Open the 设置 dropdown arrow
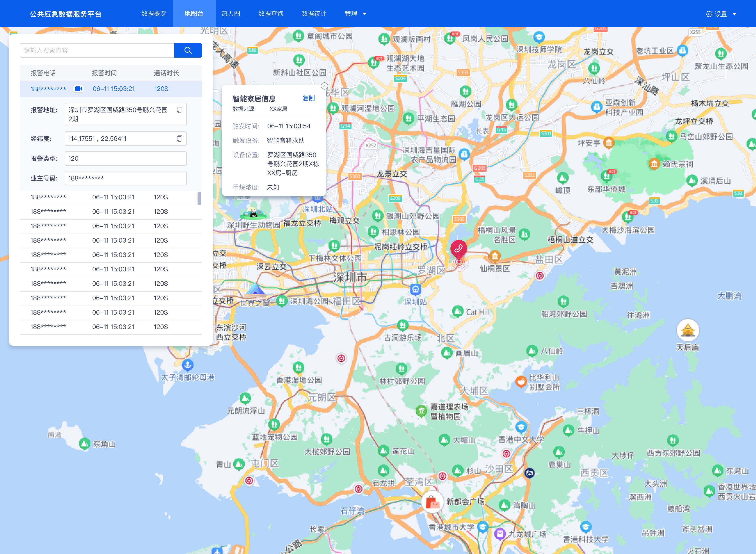This screenshot has width=756, height=554. click(x=734, y=14)
